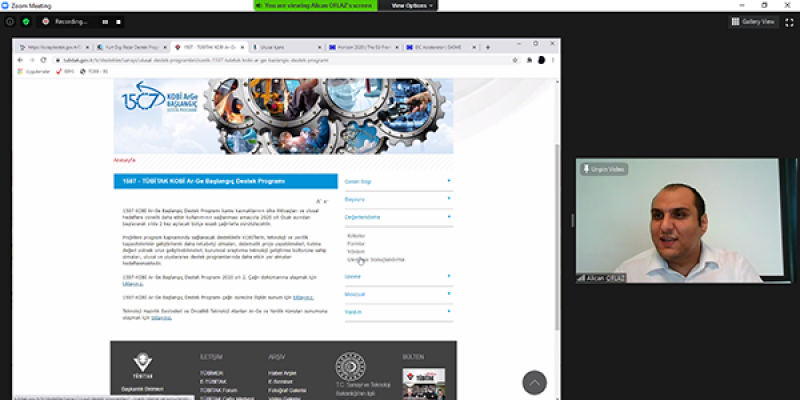Switch to the Ulusal Ajans tab
Screen dimensions: 800x400
(286, 47)
